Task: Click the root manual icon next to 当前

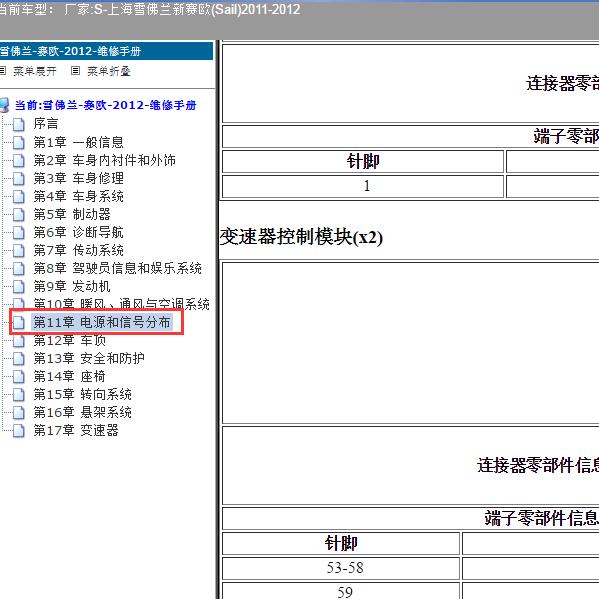Action: (4, 105)
